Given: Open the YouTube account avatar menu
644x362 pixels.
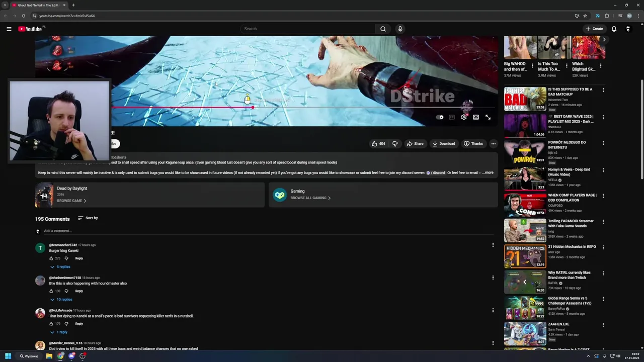Looking at the screenshot, I should [x=628, y=29].
